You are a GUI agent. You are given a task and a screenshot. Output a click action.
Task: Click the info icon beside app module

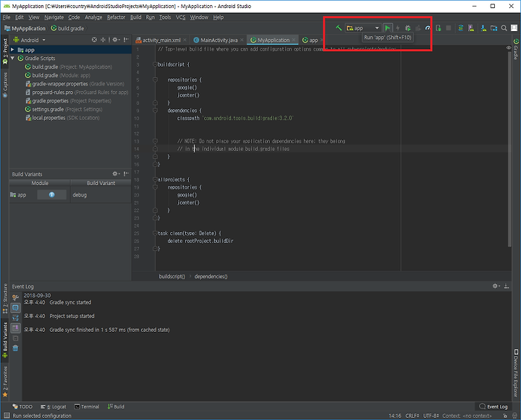pos(51,195)
